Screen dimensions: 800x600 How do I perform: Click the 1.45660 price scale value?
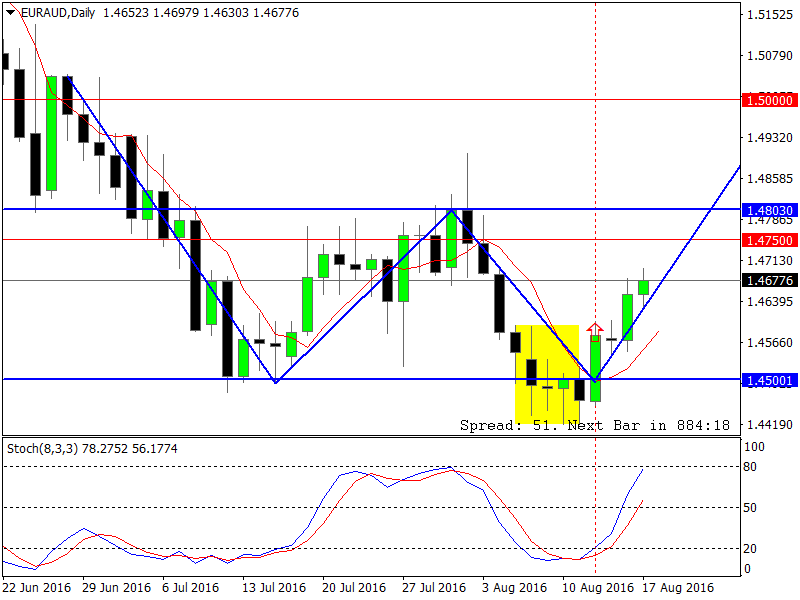click(x=770, y=342)
